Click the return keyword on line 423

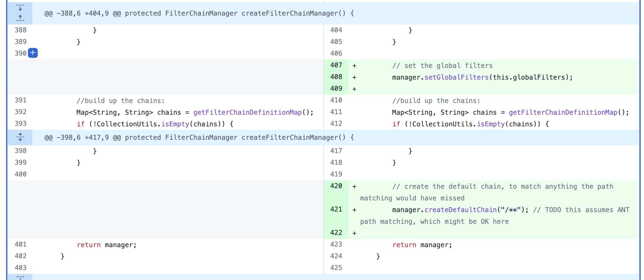click(x=404, y=245)
